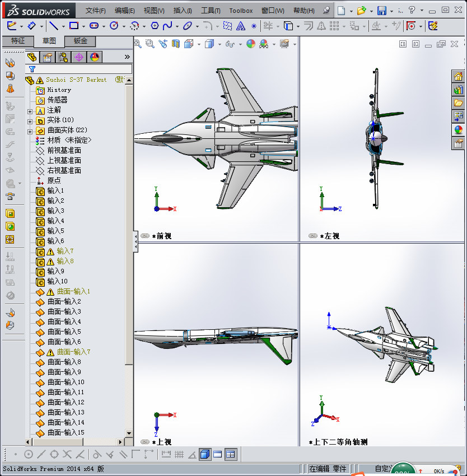The height and width of the screenshot is (476, 467).
Task: Expand the manager tabs chevron arrow
Action: coord(127,57)
